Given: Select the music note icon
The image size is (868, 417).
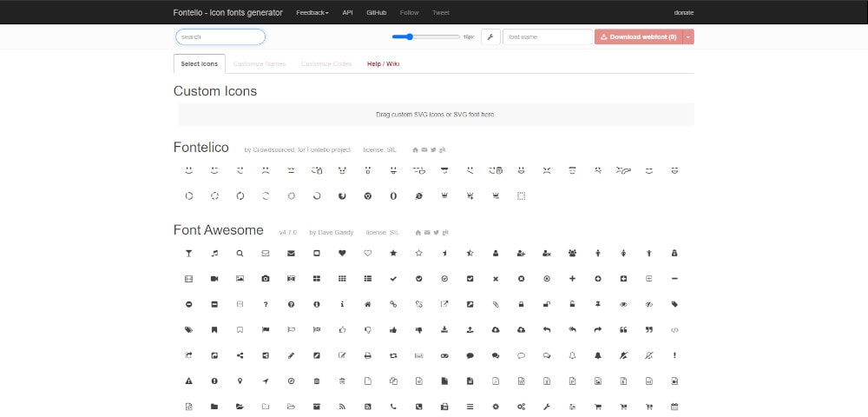Looking at the screenshot, I should point(214,253).
